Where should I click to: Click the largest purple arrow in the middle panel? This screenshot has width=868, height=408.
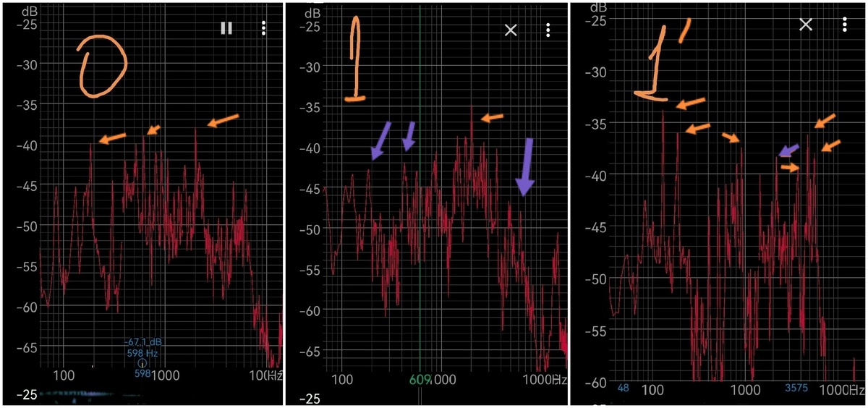pyautogui.click(x=526, y=166)
